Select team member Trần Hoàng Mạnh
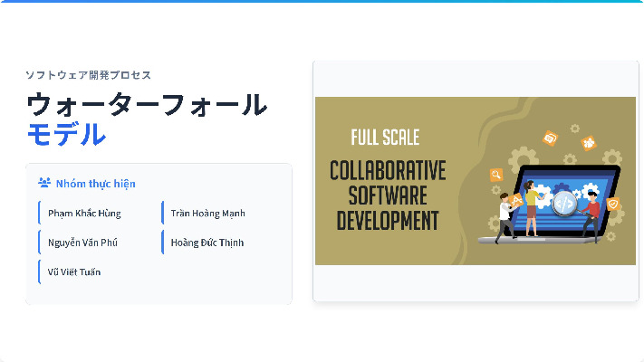644x362 pixels. pos(208,214)
